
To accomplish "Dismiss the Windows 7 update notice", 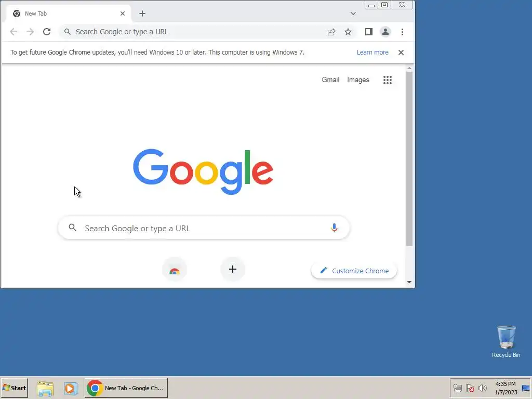I will click(x=401, y=52).
